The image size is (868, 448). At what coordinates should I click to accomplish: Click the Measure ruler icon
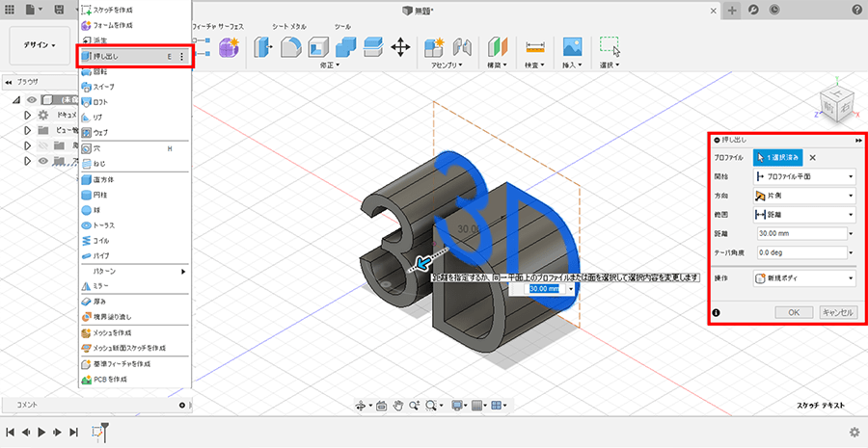click(x=534, y=47)
